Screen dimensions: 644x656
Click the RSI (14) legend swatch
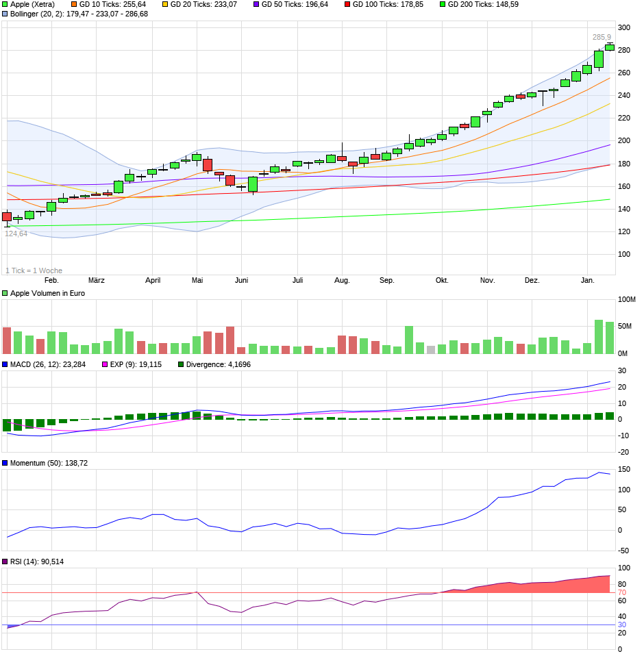pyautogui.click(x=5, y=562)
